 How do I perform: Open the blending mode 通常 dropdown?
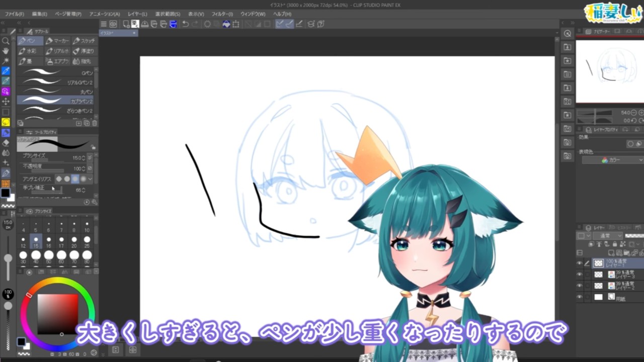(608, 236)
